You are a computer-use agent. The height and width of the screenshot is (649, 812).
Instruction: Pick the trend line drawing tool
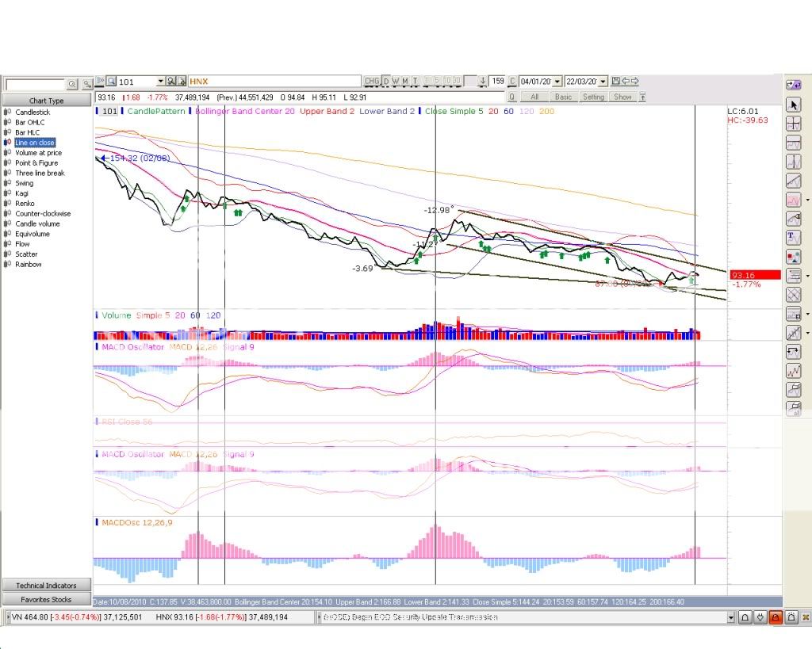pos(793,181)
